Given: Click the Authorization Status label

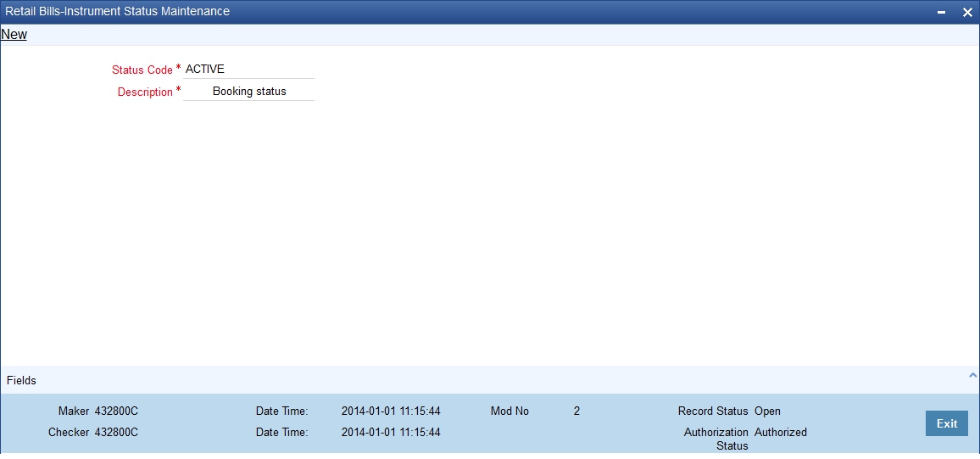Looking at the screenshot, I should (x=716, y=439).
